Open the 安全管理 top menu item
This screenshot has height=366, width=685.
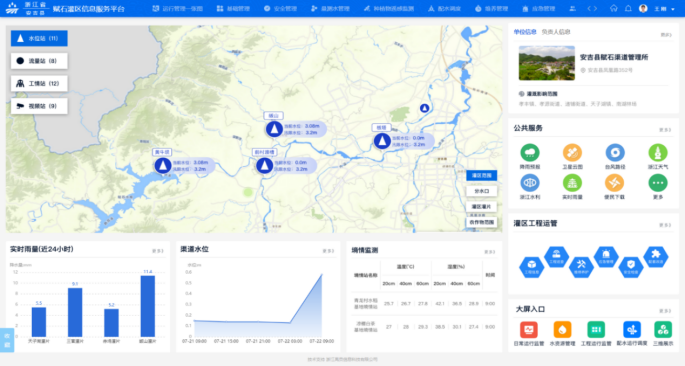280,9
